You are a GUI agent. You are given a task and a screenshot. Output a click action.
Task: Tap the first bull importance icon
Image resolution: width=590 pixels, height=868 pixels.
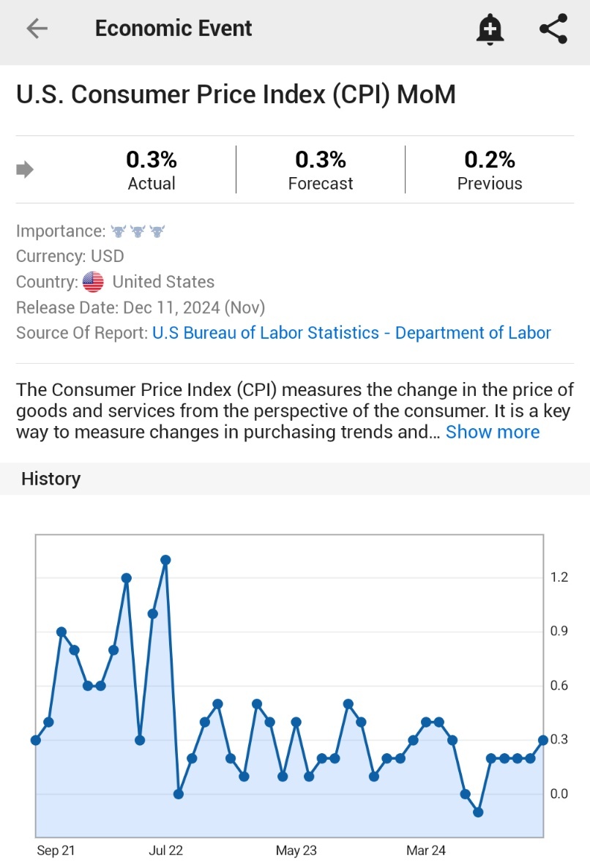[118, 231]
